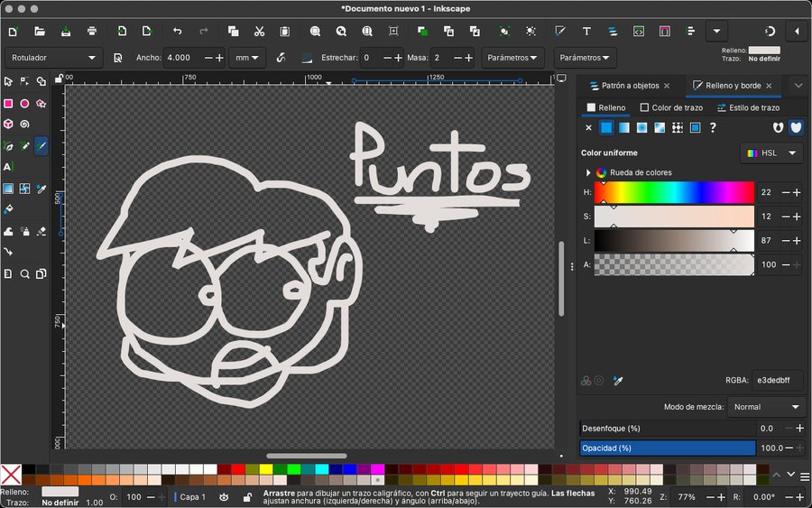The width and height of the screenshot is (812, 508).
Task: Expand the Rueda de colores section
Action: [587, 172]
